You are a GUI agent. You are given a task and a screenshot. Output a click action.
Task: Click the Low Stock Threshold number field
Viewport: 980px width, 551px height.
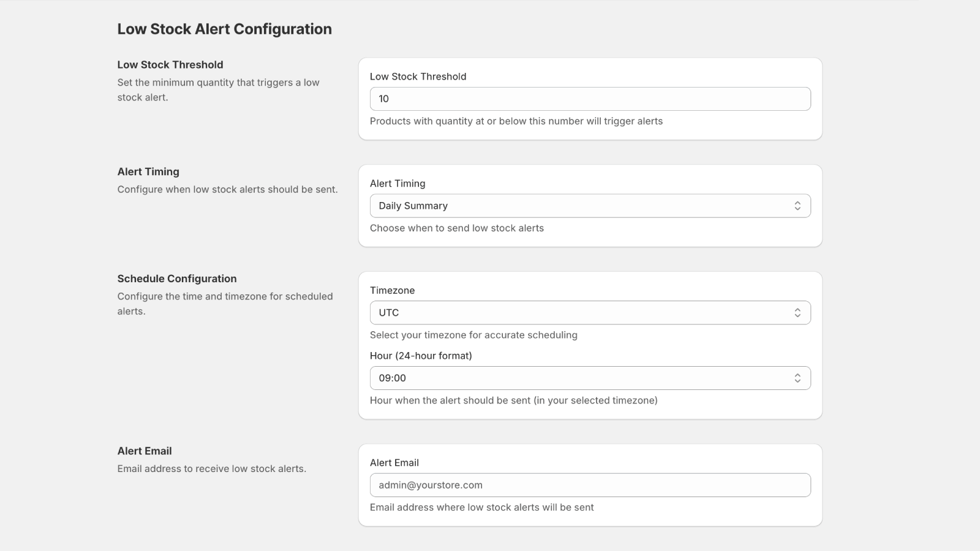pos(590,99)
